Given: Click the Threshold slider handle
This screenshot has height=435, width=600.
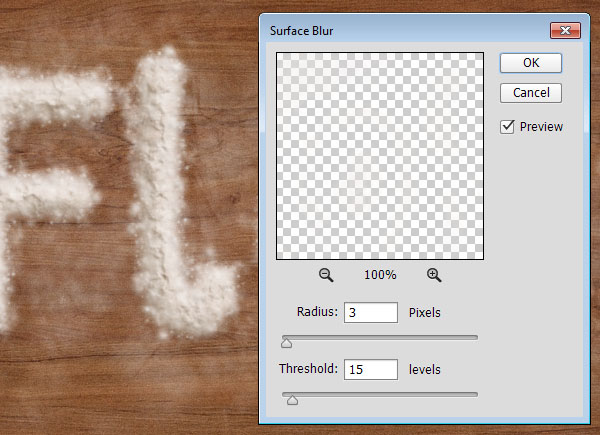Looking at the screenshot, I should click(x=292, y=400).
